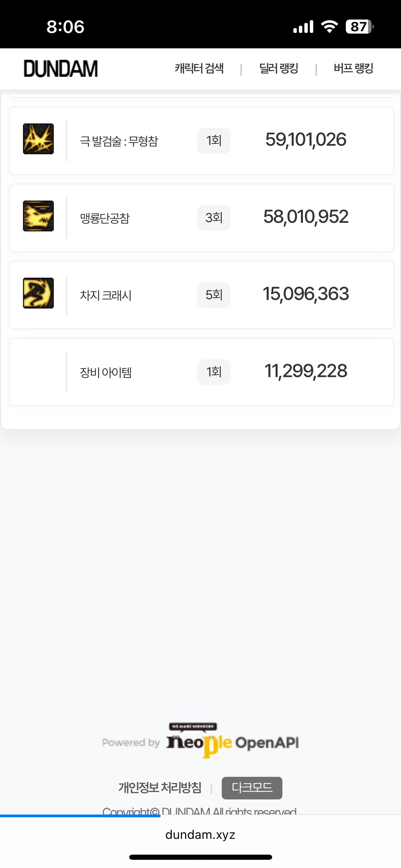Screen dimensions: 401x868
Task: Open the 캐릭터 검색 menu
Action: [x=199, y=69]
